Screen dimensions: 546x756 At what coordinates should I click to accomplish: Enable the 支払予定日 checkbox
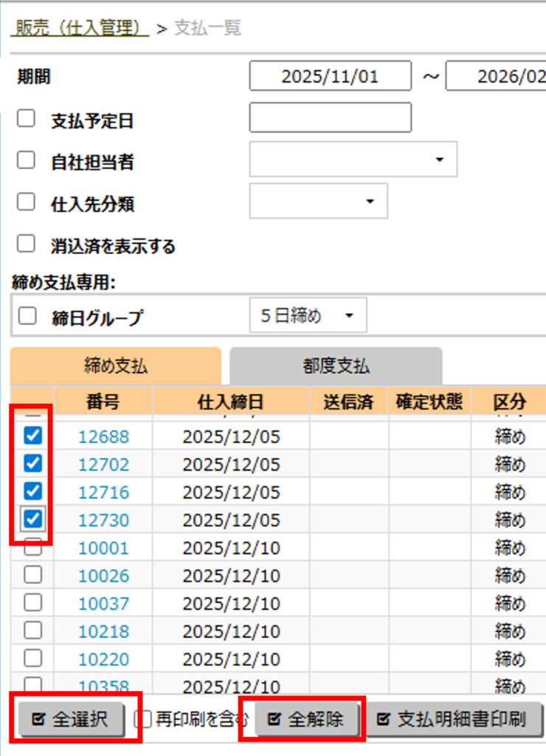point(27,119)
